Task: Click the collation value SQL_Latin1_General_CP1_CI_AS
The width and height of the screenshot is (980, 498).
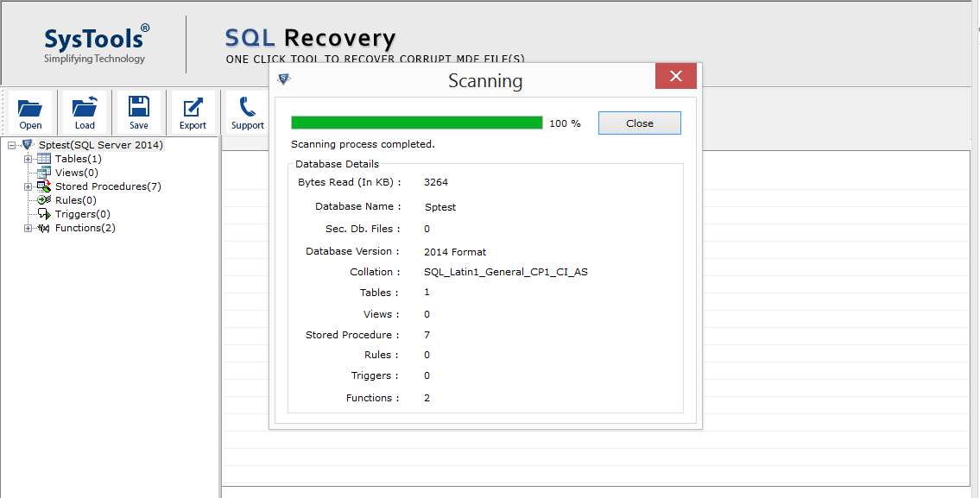Action: (x=506, y=273)
